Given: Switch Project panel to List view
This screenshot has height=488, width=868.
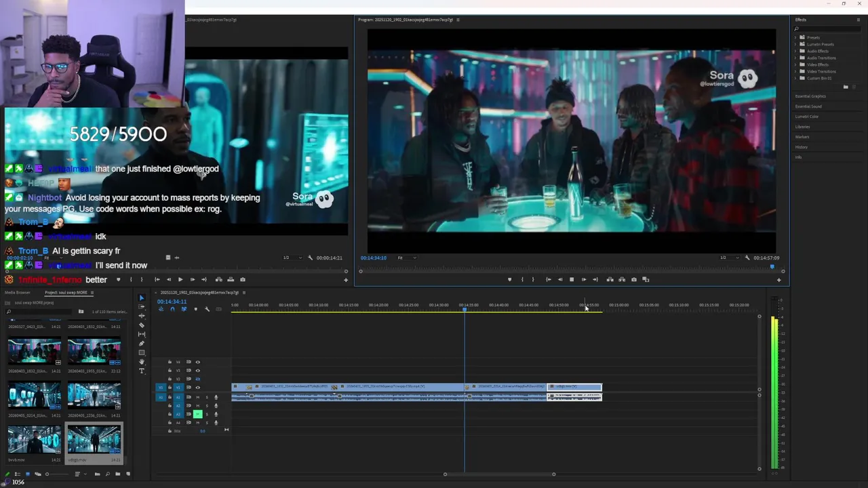Looking at the screenshot, I should click(18, 474).
